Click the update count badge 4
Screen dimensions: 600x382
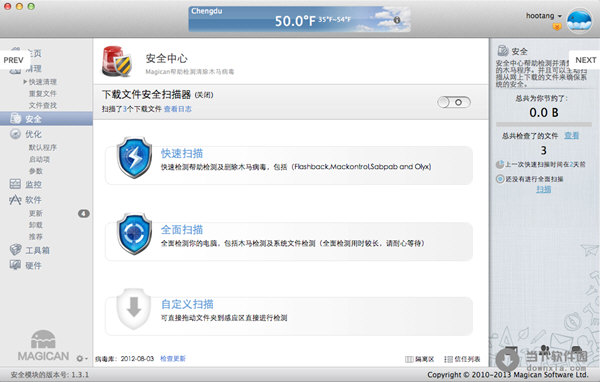point(84,213)
